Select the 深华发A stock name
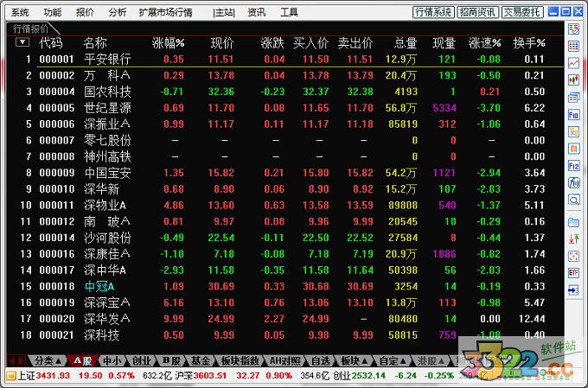Image resolution: width=588 pixels, height=388 pixels. [x=107, y=319]
